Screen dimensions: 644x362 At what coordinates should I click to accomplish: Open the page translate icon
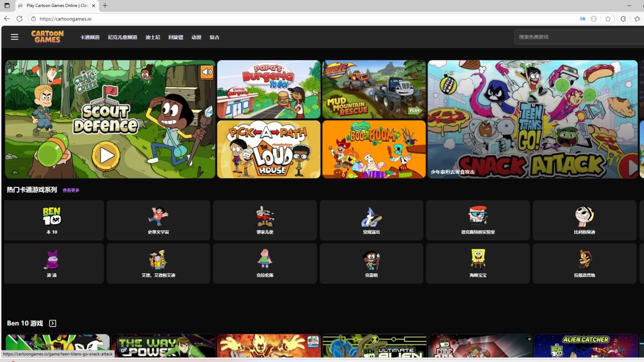[x=583, y=18]
